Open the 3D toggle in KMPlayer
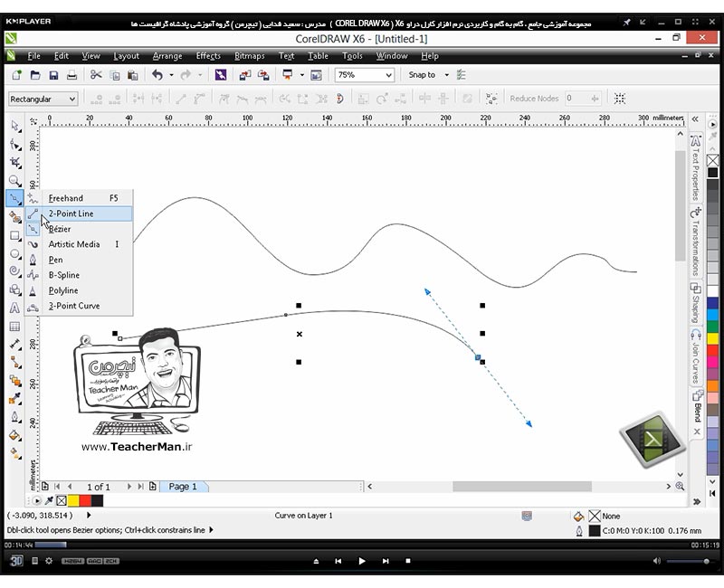The height and width of the screenshot is (588, 724). [x=16, y=561]
